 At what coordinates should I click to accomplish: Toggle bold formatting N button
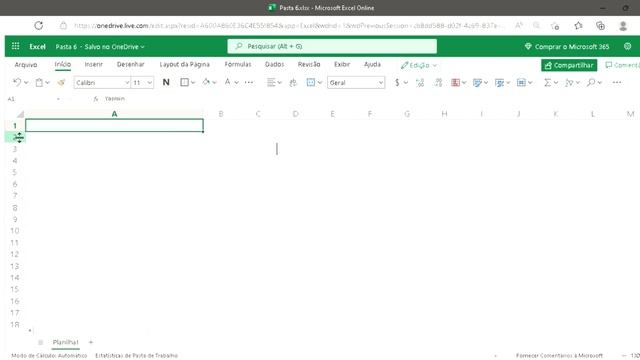click(166, 82)
